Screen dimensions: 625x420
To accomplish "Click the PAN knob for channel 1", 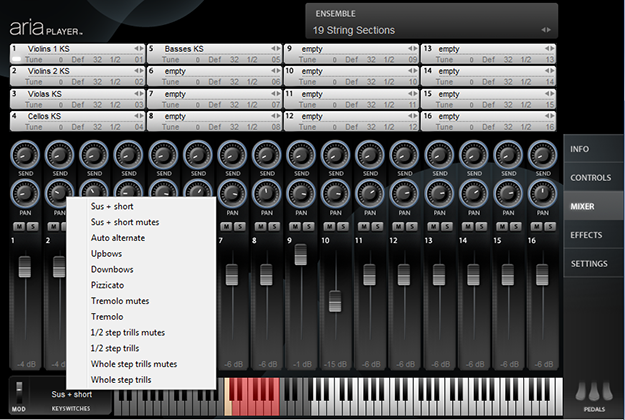I will pos(25,194).
